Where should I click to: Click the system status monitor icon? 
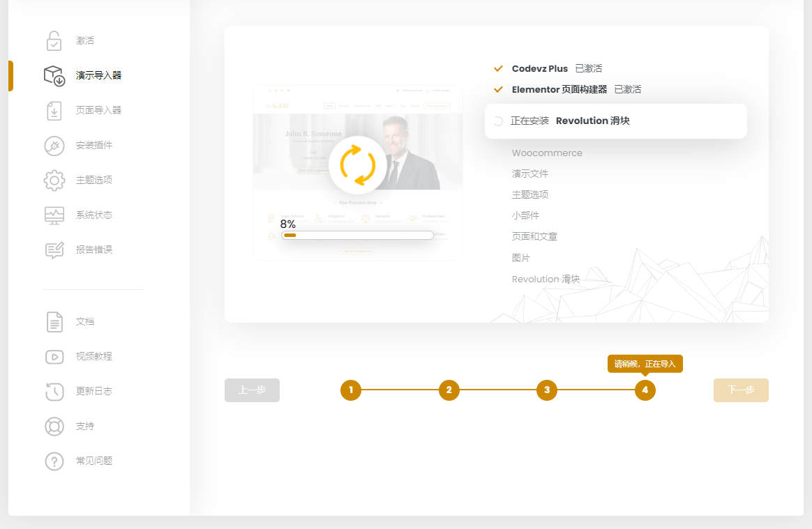[x=54, y=215]
